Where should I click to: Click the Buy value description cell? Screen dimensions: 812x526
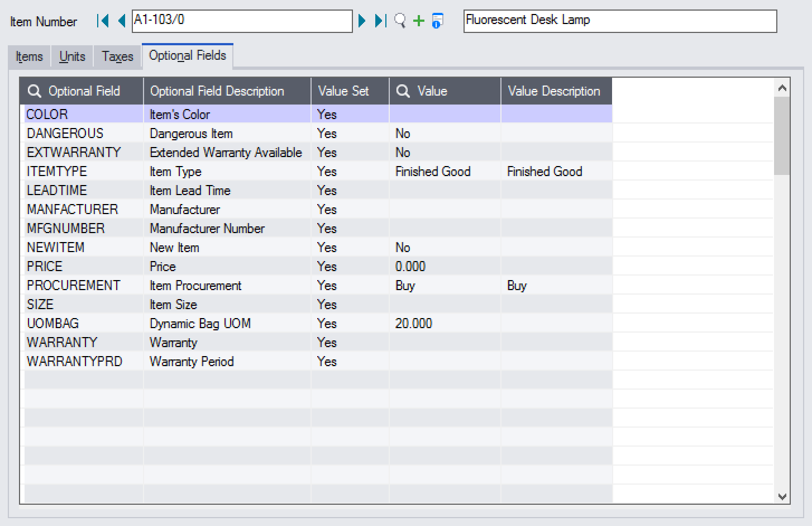point(557,285)
